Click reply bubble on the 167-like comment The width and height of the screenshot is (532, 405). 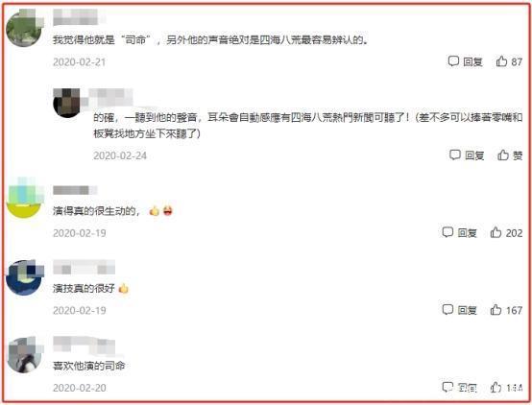pos(447,309)
